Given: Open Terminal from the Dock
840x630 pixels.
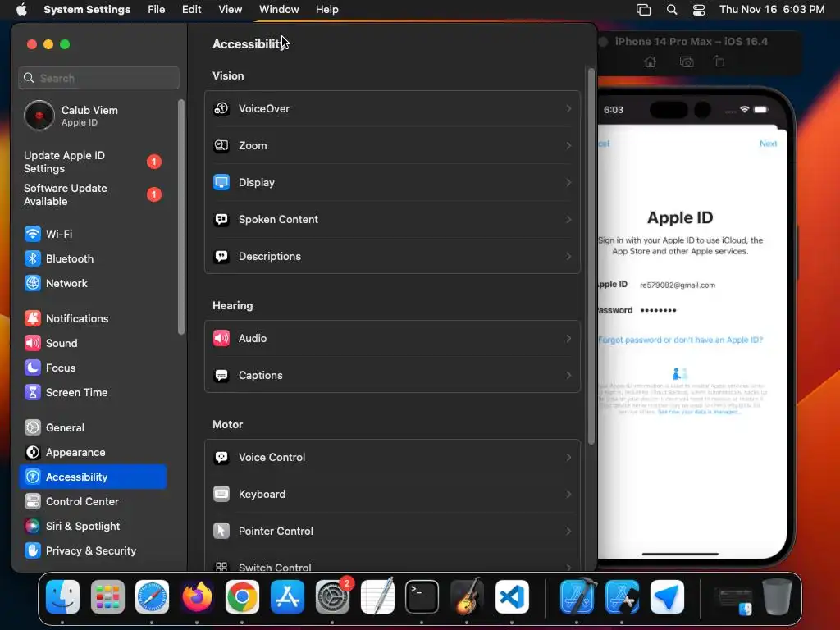Looking at the screenshot, I should click(422, 597).
